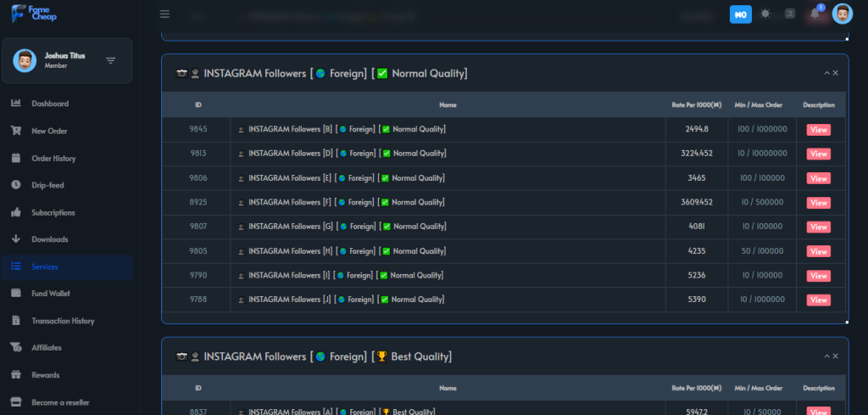Collapse the Normal Quality followers panel
Image resolution: width=868 pixels, height=415 pixels.
(x=827, y=73)
